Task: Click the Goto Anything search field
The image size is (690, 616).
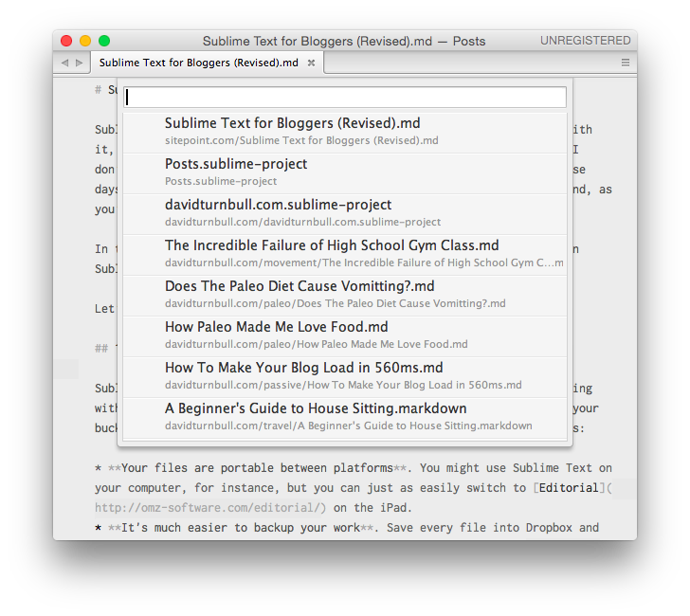Action: click(x=345, y=98)
